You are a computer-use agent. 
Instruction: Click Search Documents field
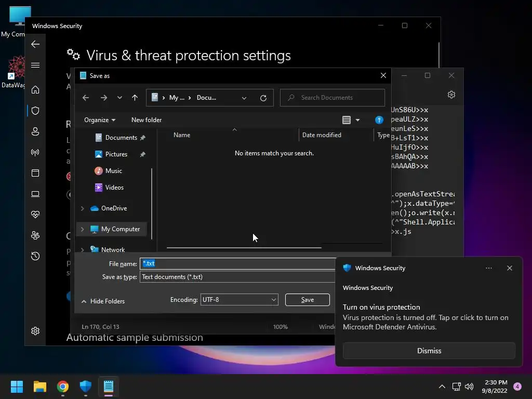coord(332,98)
